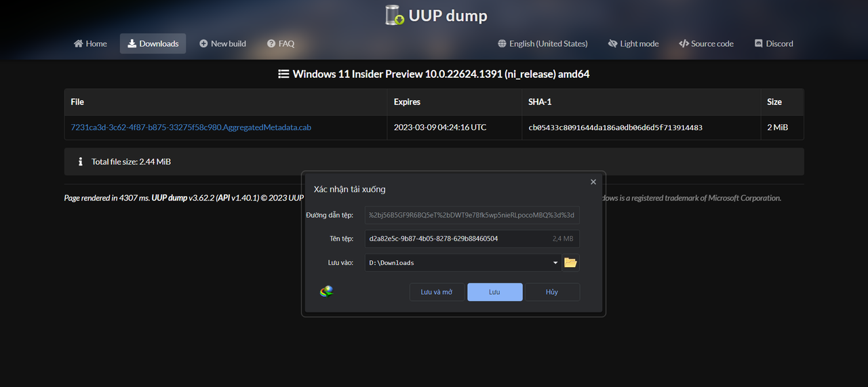
Task: Click the Đường dẫn tệp URL field
Action: [x=472, y=215]
